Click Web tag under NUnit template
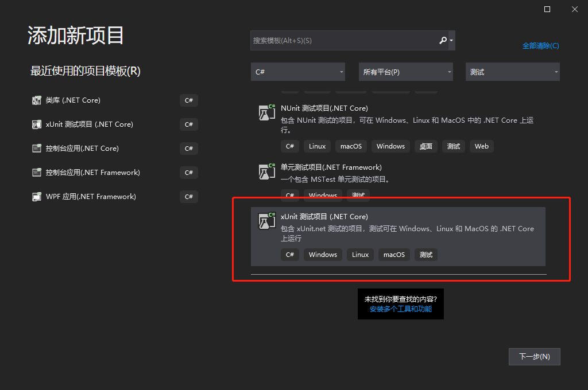The width and height of the screenshot is (588, 390). [482, 146]
